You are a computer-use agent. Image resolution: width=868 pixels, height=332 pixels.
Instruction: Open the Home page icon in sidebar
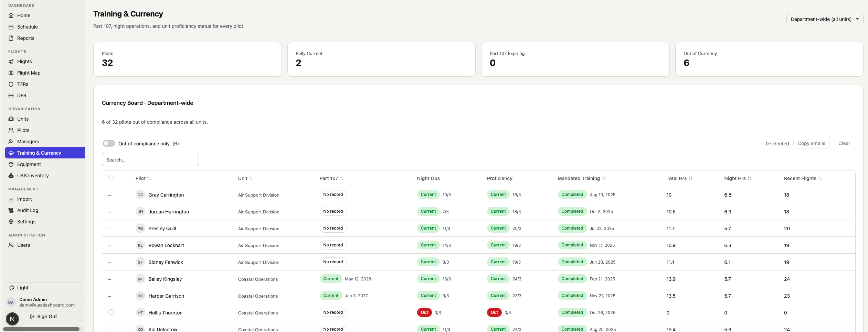[11, 15]
